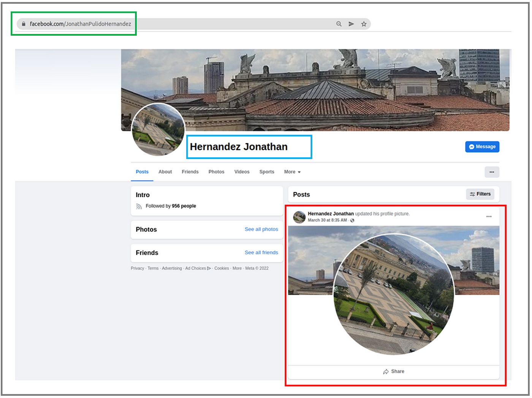532x398 pixels.
Task: Click the small avatar in the post header
Action: (x=299, y=217)
